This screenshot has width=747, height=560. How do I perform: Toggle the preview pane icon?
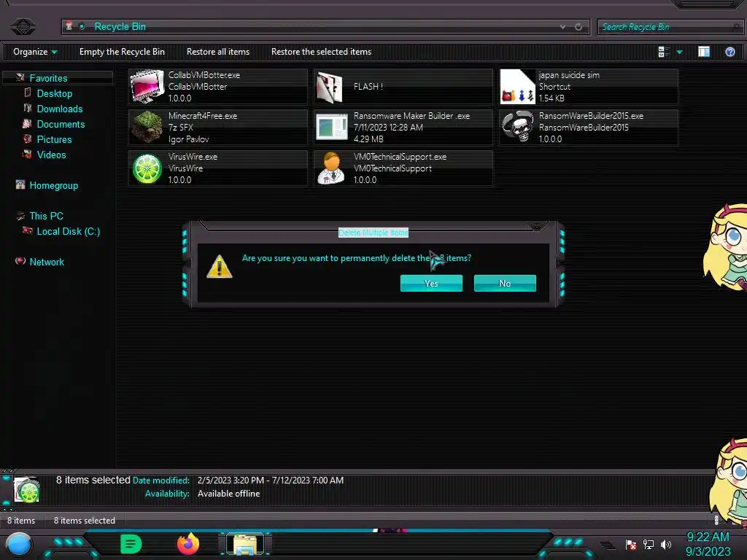pos(704,52)
